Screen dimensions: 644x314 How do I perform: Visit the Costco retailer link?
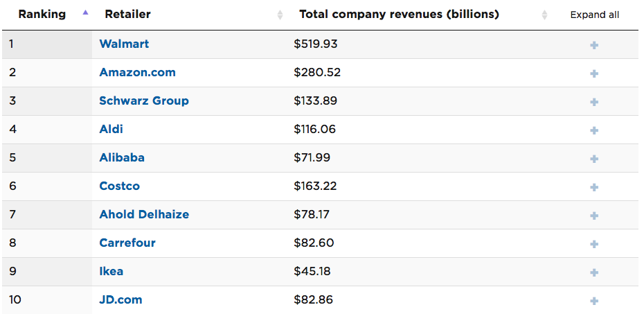(119, 186)
